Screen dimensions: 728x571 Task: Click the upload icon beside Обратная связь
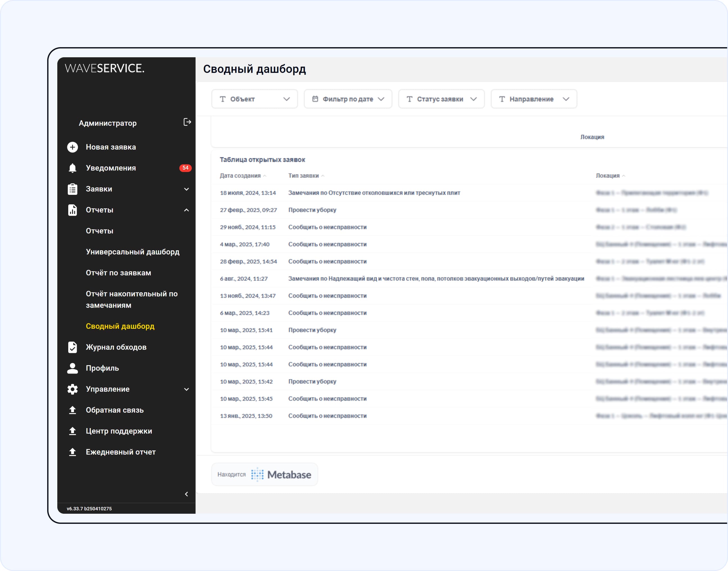(x=72, y=410)
